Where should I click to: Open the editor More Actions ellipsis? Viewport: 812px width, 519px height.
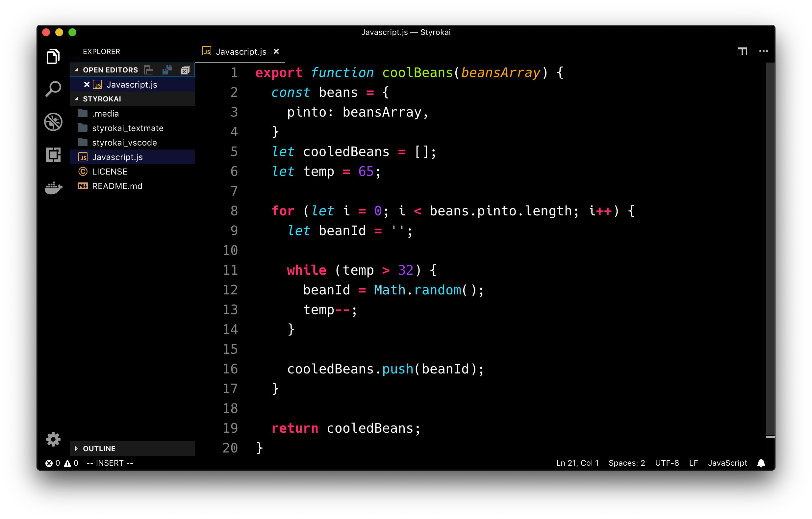(x=763, y=51)
